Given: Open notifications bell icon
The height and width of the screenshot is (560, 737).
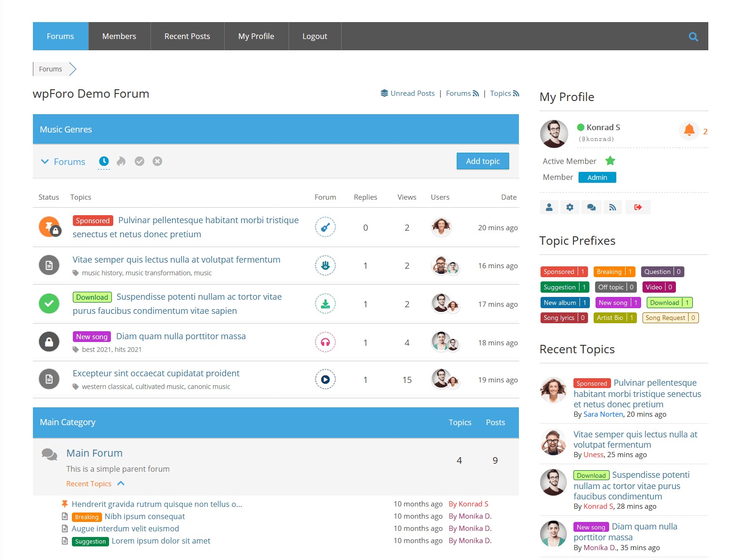Looking at the screenshot, I should point(689,130).
